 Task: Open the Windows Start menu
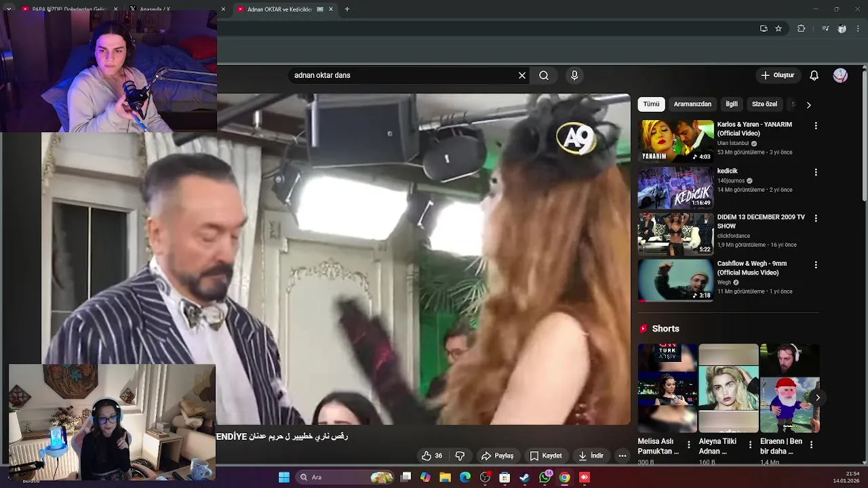[x=284, y=477]
